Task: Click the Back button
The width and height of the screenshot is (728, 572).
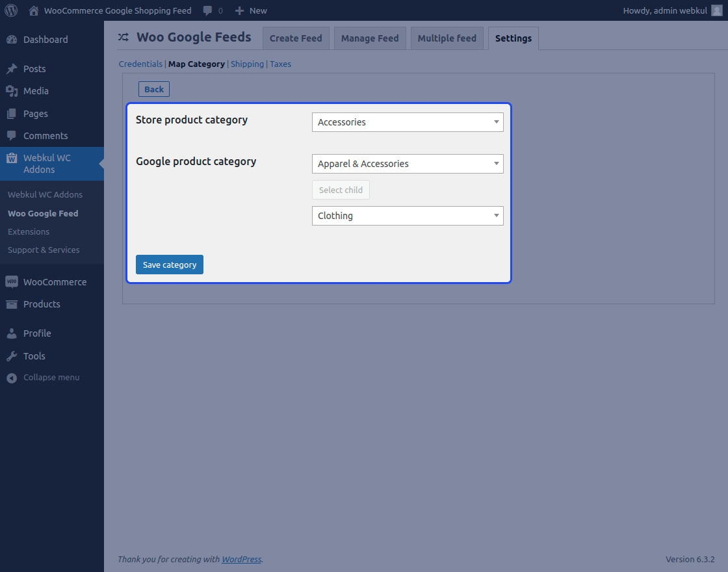Action: (x=154, y=89)
